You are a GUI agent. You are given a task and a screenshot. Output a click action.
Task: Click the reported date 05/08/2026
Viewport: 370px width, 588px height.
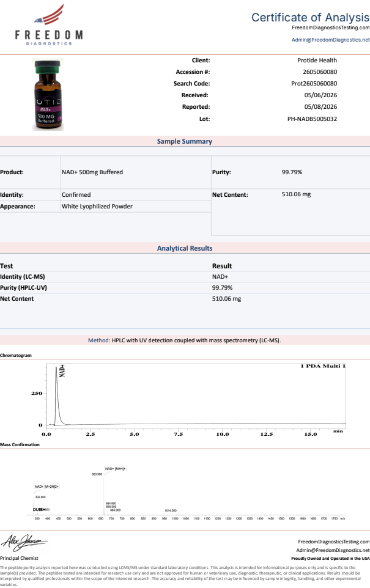point(320,107)
